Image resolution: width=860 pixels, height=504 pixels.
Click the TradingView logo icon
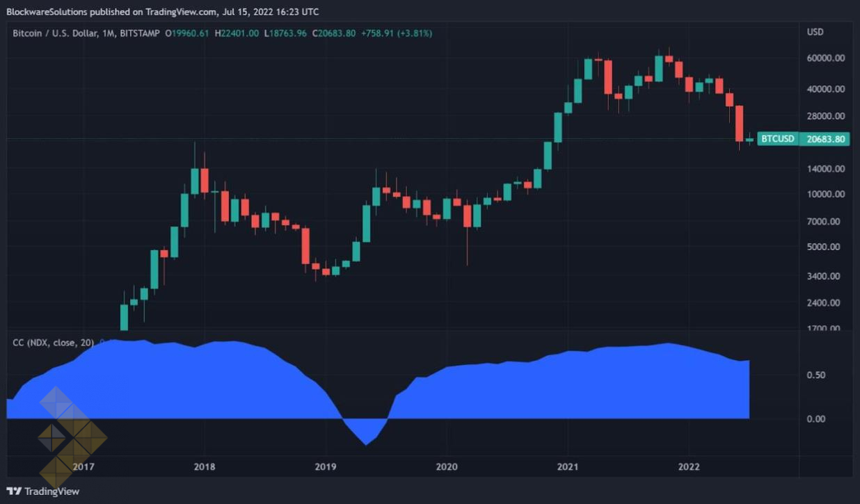14,491
